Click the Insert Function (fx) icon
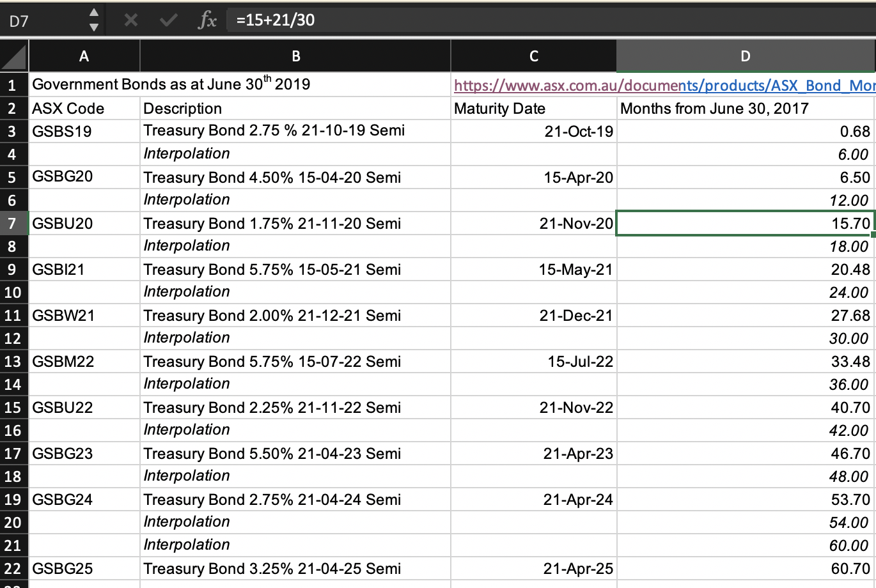876x588 pixels. click(x=208, y=19)
